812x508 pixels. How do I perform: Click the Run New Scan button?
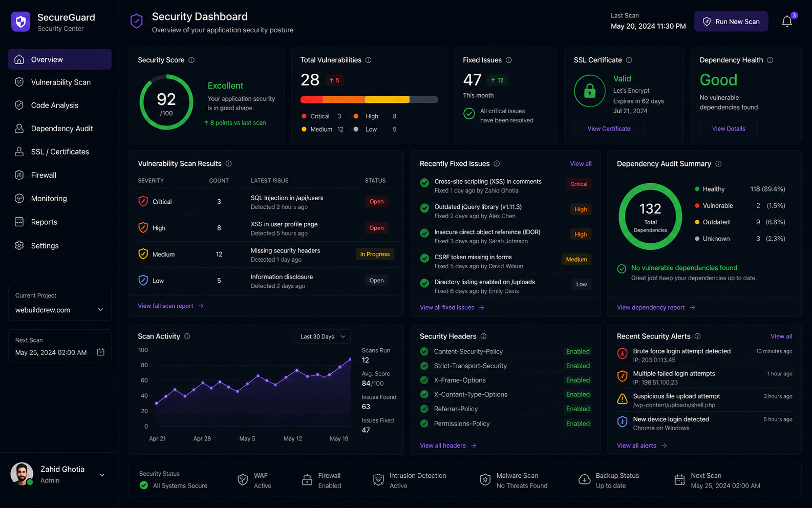coord(731,22)
